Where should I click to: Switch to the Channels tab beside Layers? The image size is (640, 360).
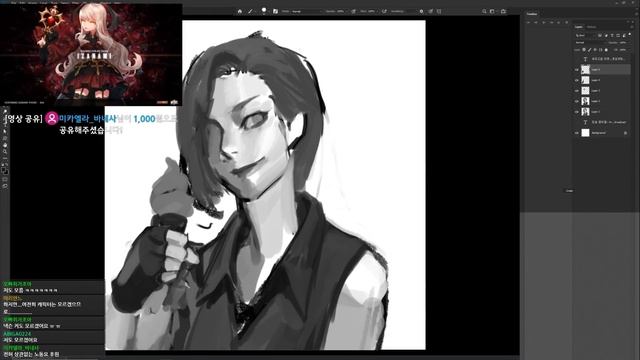[592, 27]
